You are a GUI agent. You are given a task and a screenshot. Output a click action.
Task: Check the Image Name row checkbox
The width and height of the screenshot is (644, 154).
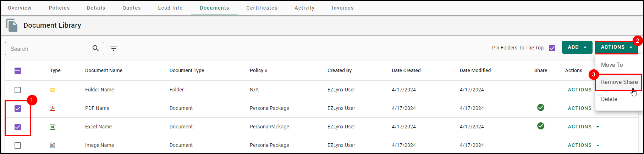pos(18,145)
